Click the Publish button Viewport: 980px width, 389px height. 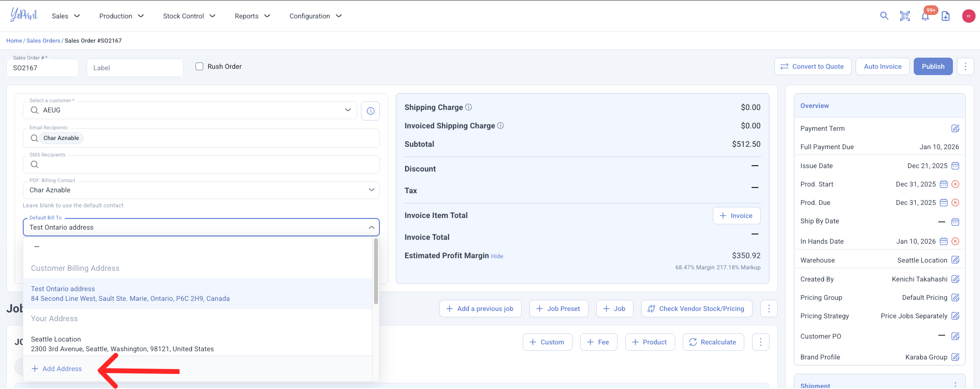click(x=933, y=66)
